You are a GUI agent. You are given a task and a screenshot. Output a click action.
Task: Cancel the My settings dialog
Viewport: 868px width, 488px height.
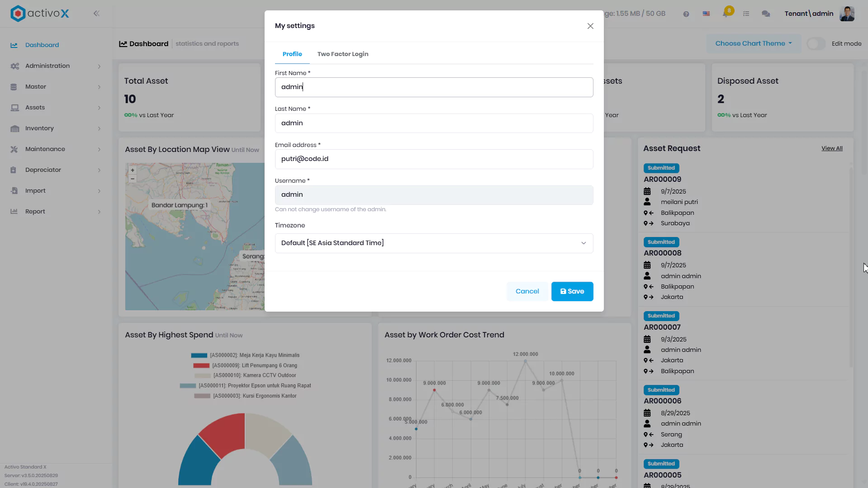coord(527,292)
